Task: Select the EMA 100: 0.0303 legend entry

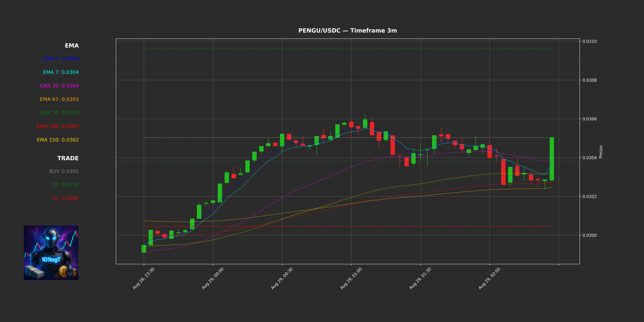Action: (x=58, y=126)
